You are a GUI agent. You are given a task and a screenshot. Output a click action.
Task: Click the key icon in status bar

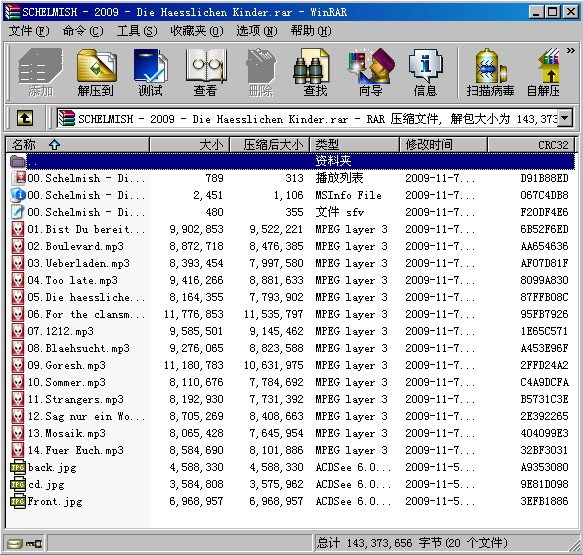pyautogui.click(x=34, y=544)
